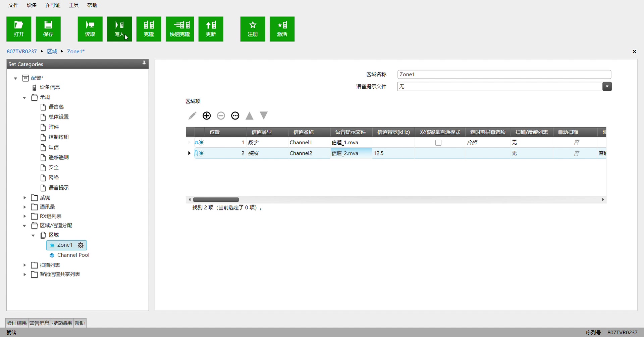Click the 807TVR0237 breadcrumb link
Viewport: 644px width, 337px height.
point(22,51)
